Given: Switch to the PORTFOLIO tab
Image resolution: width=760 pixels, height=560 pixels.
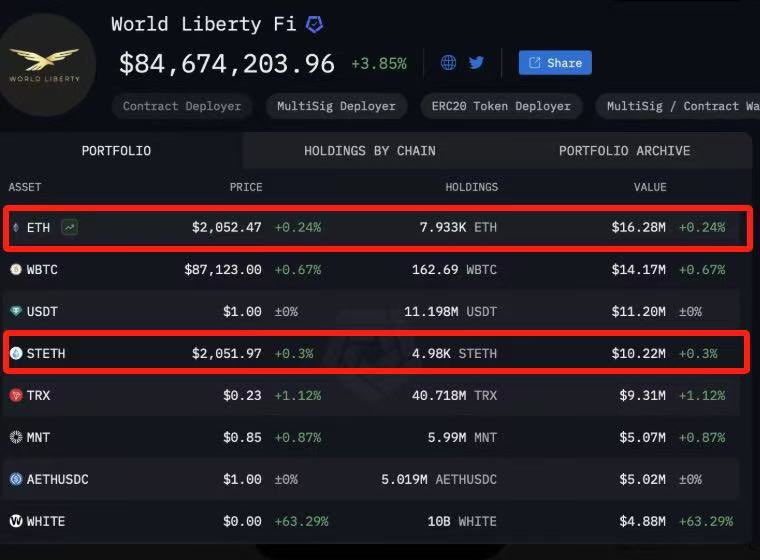Looking at the screenshot, I should point(116,151).
